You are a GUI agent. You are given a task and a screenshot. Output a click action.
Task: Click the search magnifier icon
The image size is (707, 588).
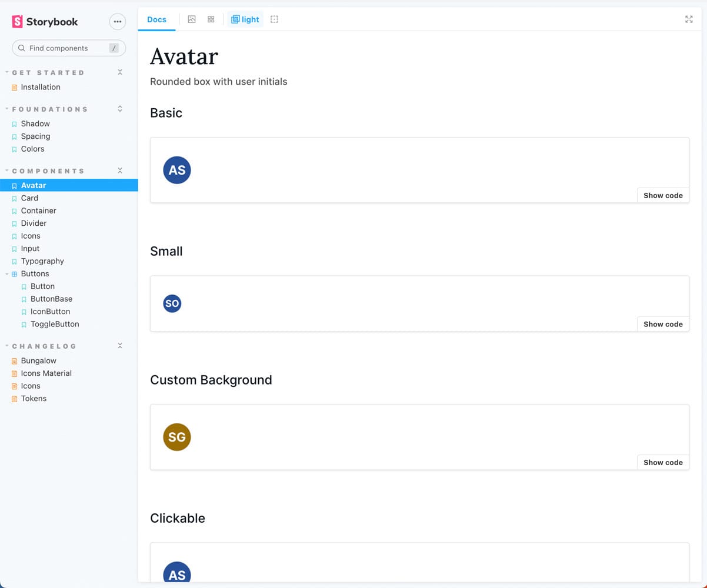22,48
